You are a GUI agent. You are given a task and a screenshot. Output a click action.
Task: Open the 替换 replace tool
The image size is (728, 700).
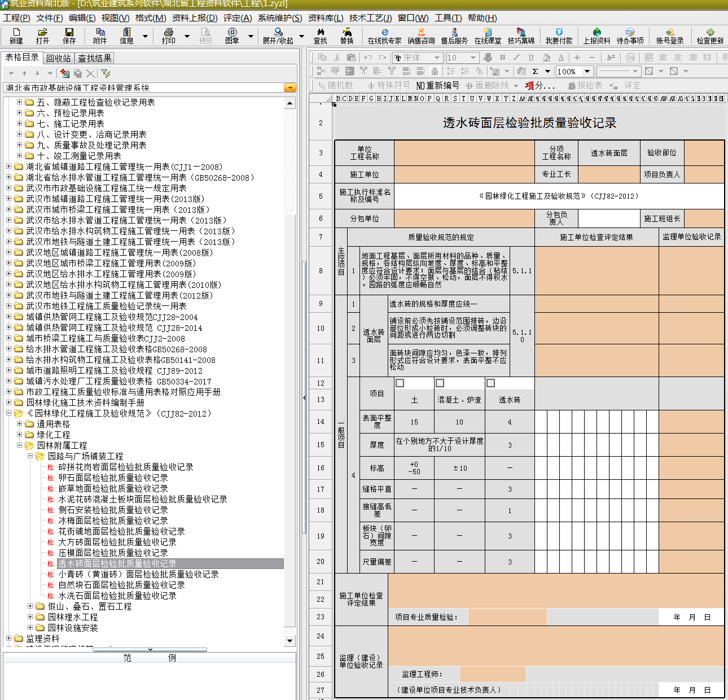(x=347, y=36)
